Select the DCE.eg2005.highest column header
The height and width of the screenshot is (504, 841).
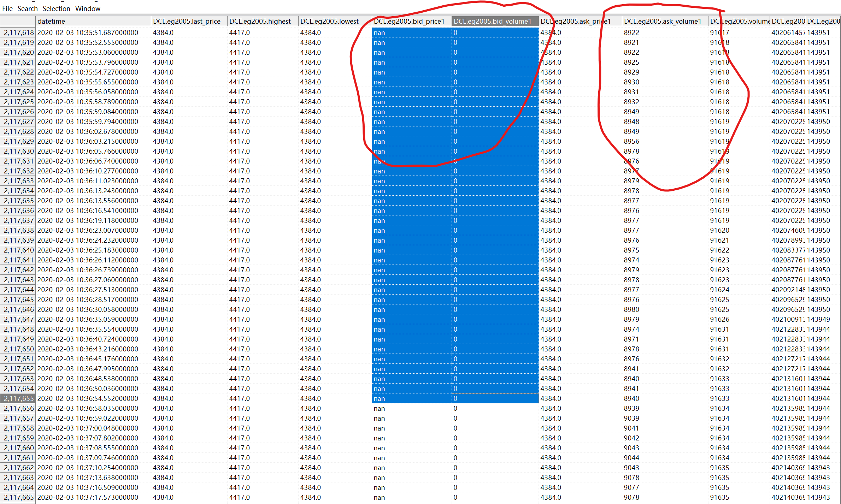[260, 21]
